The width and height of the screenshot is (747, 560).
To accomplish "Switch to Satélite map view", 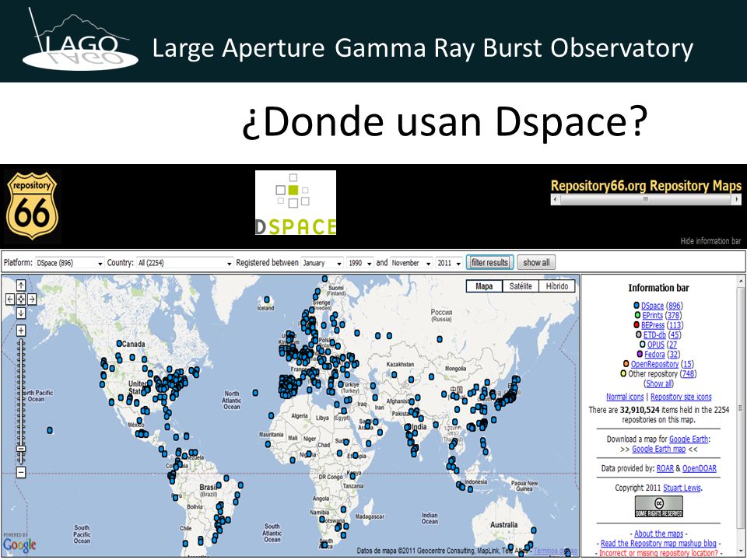I will tap(521, 286).
